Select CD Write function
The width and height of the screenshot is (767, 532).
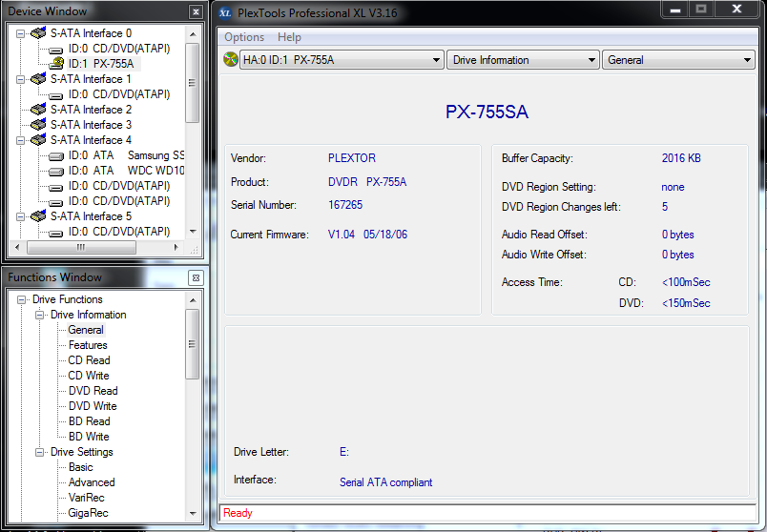89,376
